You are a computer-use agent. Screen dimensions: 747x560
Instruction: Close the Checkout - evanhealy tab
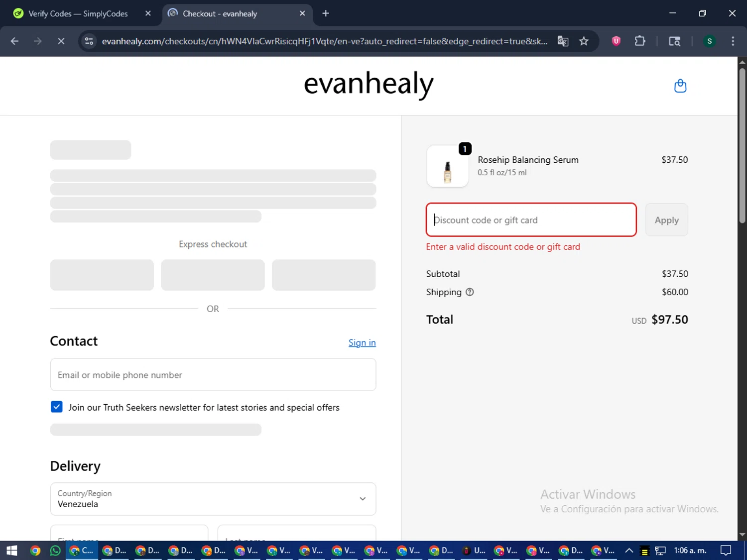(x=302, y=13)
